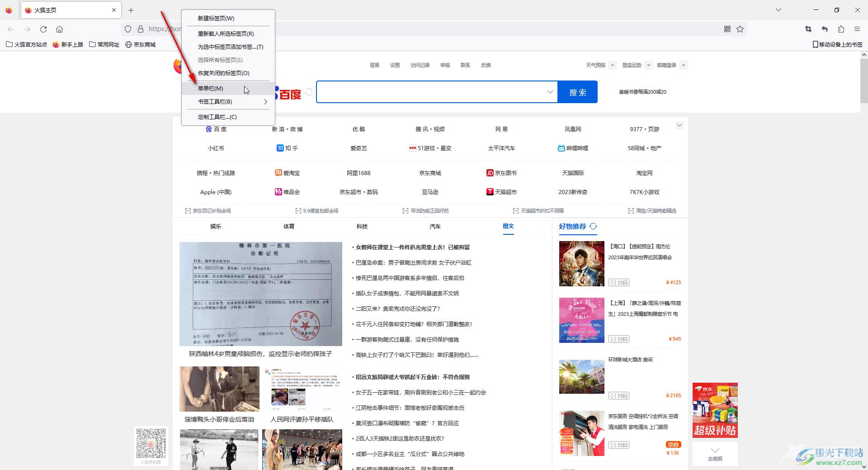Viewport: 868px width, 470px height.
Task: Click the Reload page icon
Action: click(43, 29)
